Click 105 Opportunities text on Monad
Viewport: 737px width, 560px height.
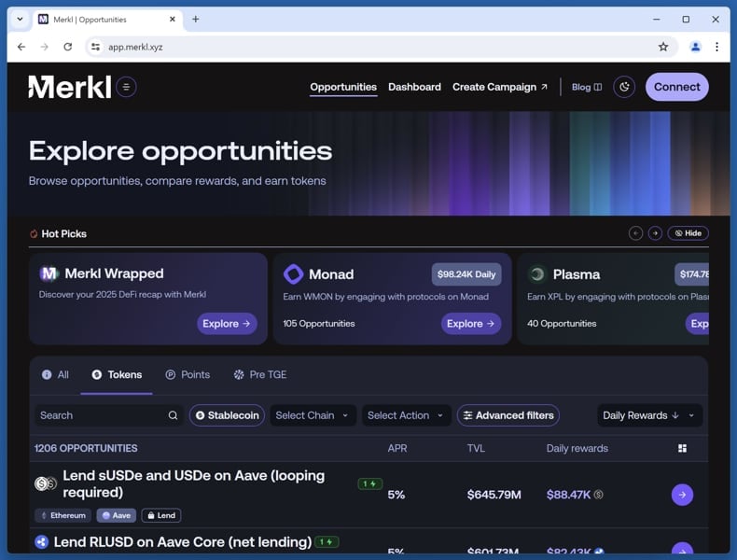(x=319, y=324)
